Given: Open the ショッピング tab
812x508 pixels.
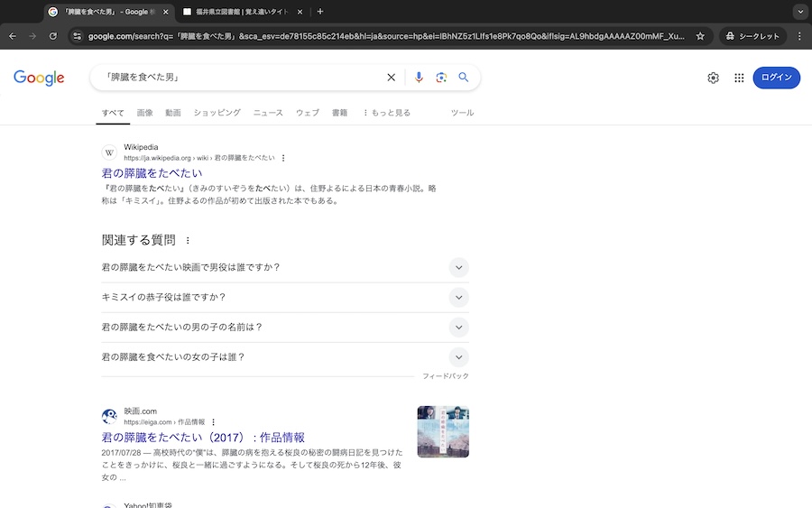Looking at the screenshot, I should (x=217, y=113).
